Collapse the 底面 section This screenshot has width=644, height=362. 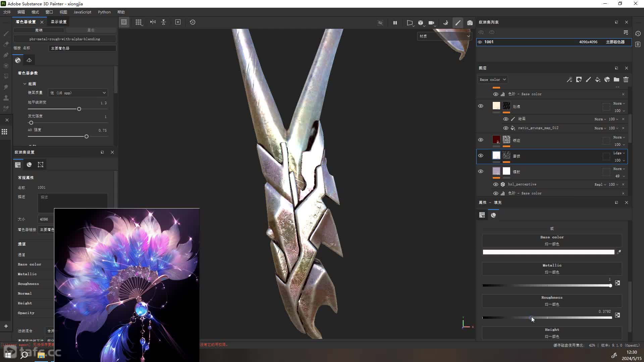25,84
